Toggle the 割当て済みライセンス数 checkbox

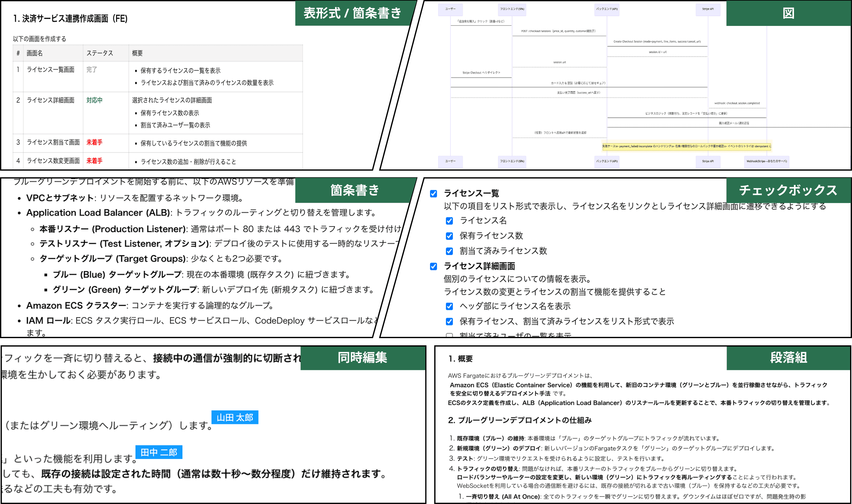(x=449, y=251)
